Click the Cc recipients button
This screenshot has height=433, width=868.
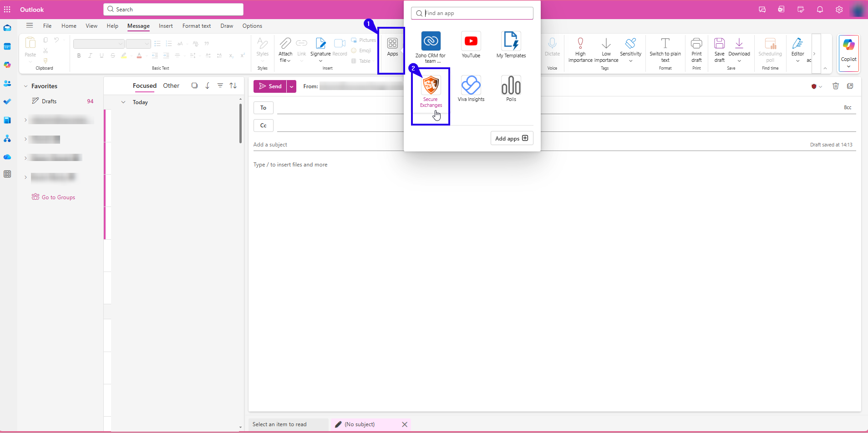pos(263,126)
